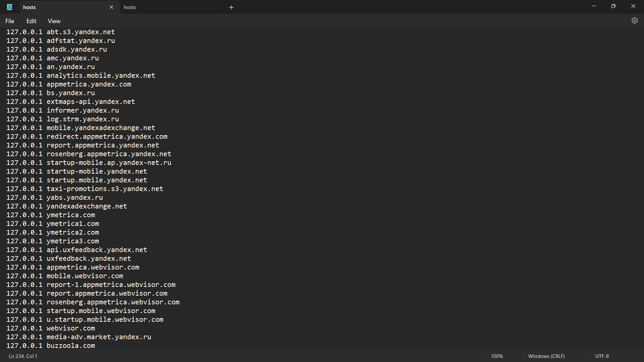The image size is (644, 362).
Task: Click the mobile.webvisor.com line without startup prefix
Action: coord(65,276)
